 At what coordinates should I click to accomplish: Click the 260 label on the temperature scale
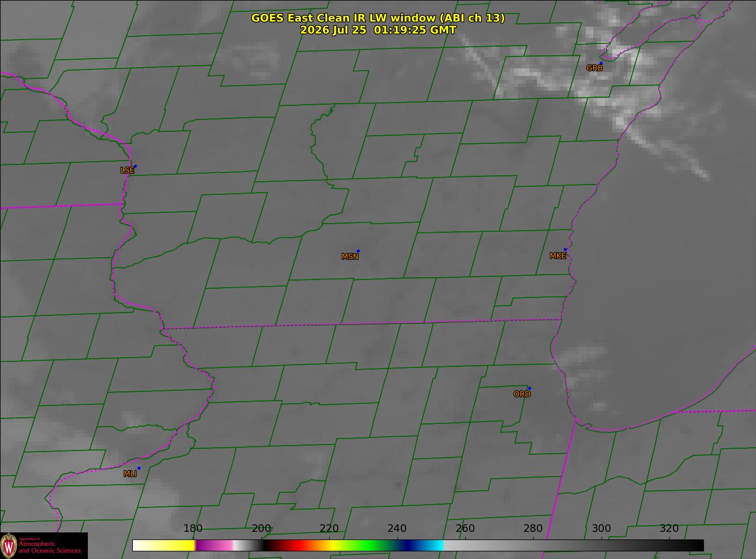click(x=465, y=529)
